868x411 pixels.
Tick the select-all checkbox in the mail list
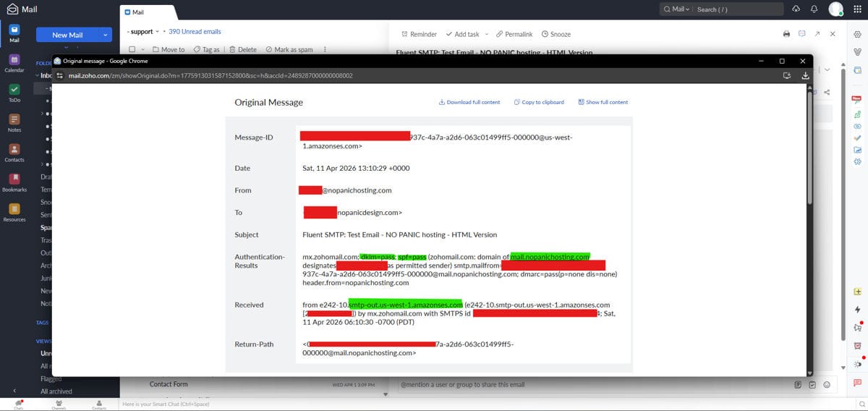132,49
